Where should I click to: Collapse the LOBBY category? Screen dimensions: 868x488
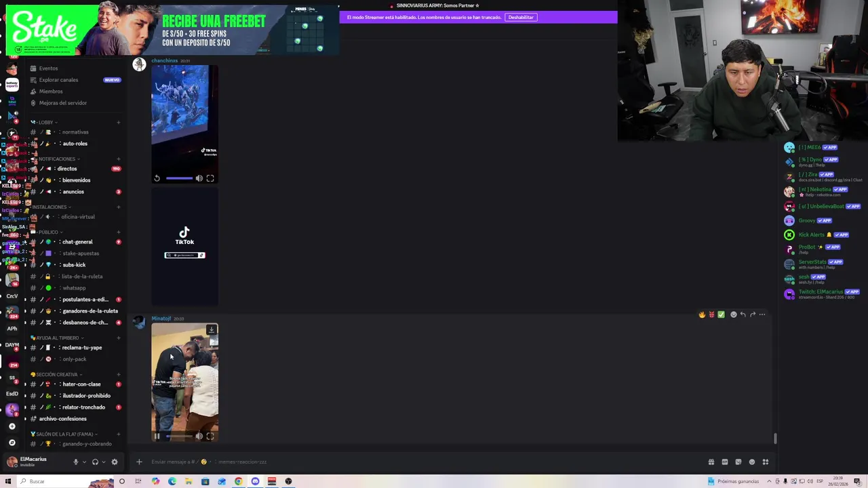(45, 123)
